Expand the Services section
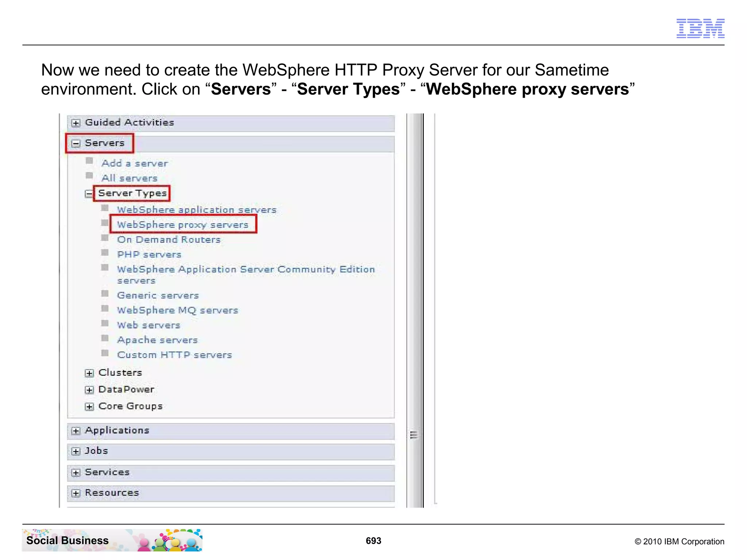747x560 pixels. point(76,472)
